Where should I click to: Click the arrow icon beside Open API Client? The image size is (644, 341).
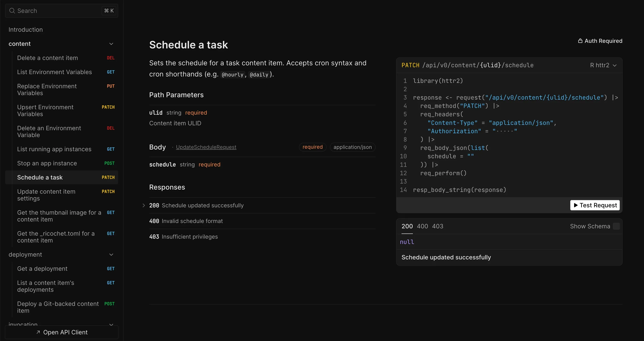pyautogui.click(x=38, y=332)
